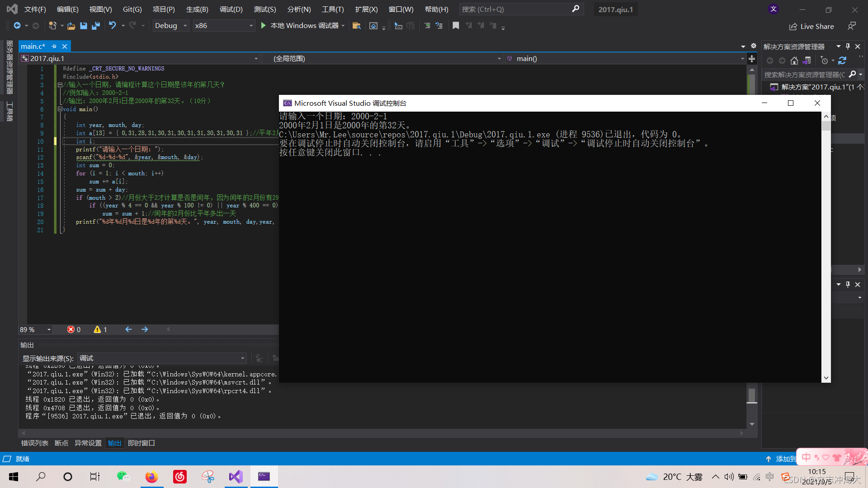Click the Find in Files icon
868x488 pixels.
pyautogui.click(x=357, y=26)
